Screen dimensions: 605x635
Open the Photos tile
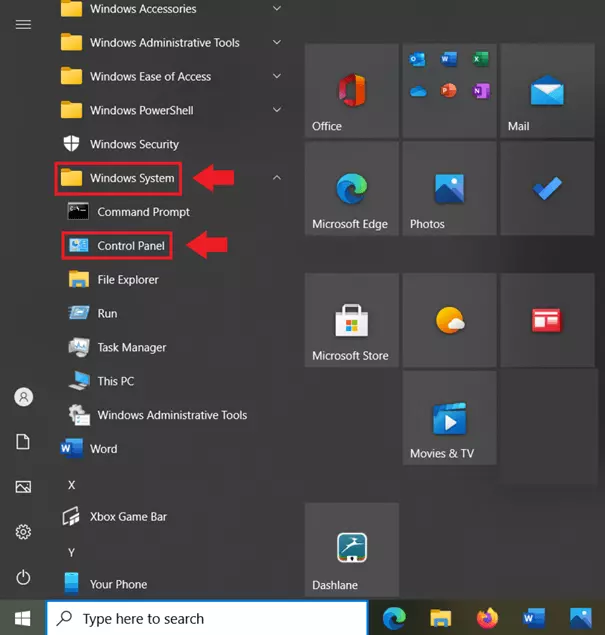449,188
